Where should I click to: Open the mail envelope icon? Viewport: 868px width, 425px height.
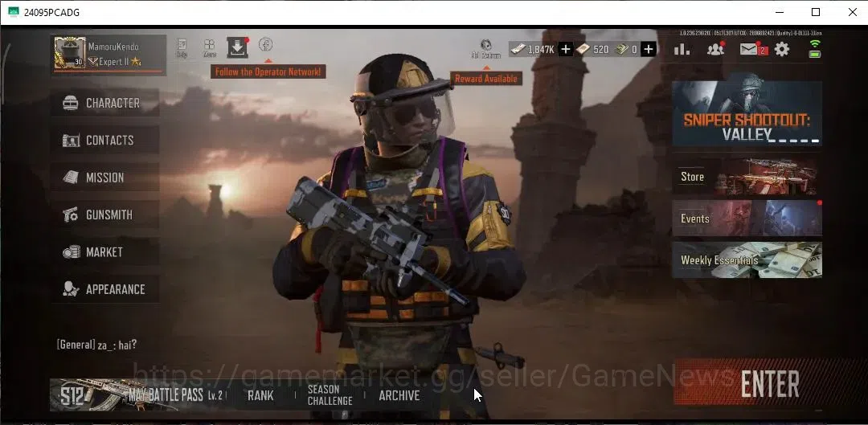coord(750,49)
